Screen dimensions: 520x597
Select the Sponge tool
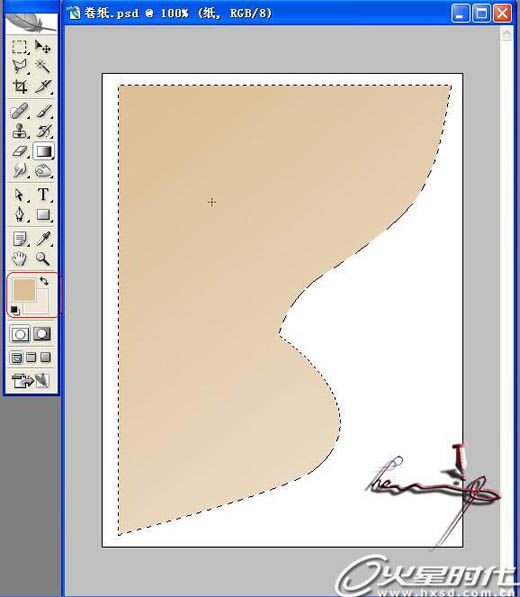[43, 170]
